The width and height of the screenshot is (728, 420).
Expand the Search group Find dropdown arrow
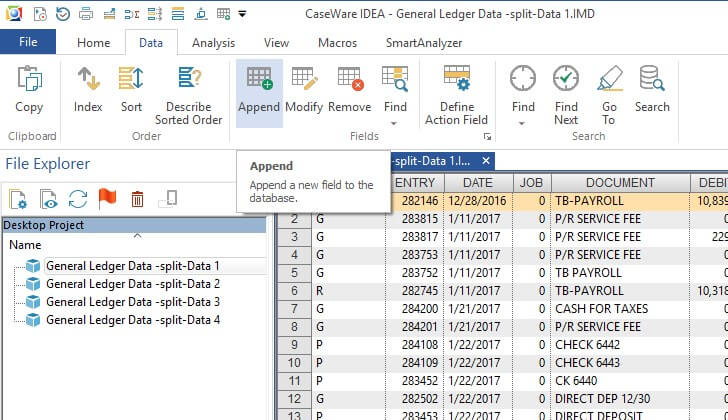[x=522, y=123]
